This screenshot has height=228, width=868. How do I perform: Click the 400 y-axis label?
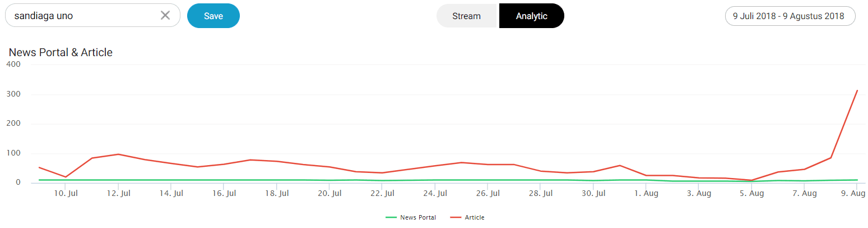click(13, 64)
